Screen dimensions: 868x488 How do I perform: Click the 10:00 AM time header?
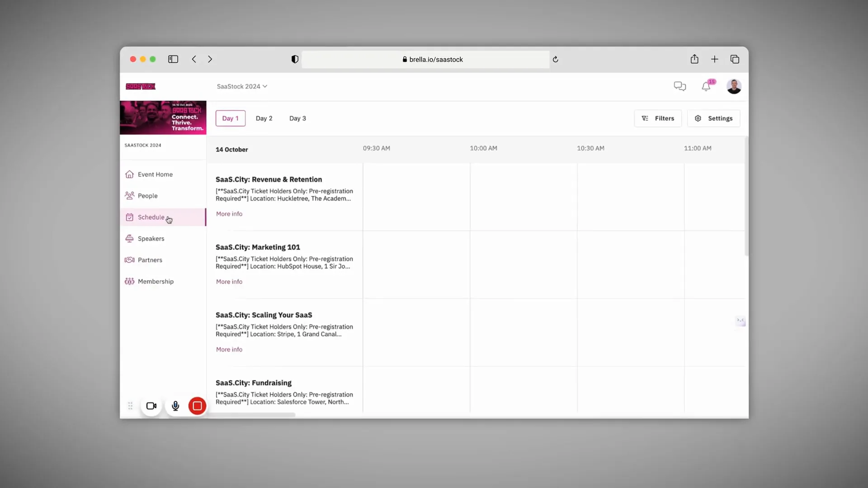pos(483,148)
